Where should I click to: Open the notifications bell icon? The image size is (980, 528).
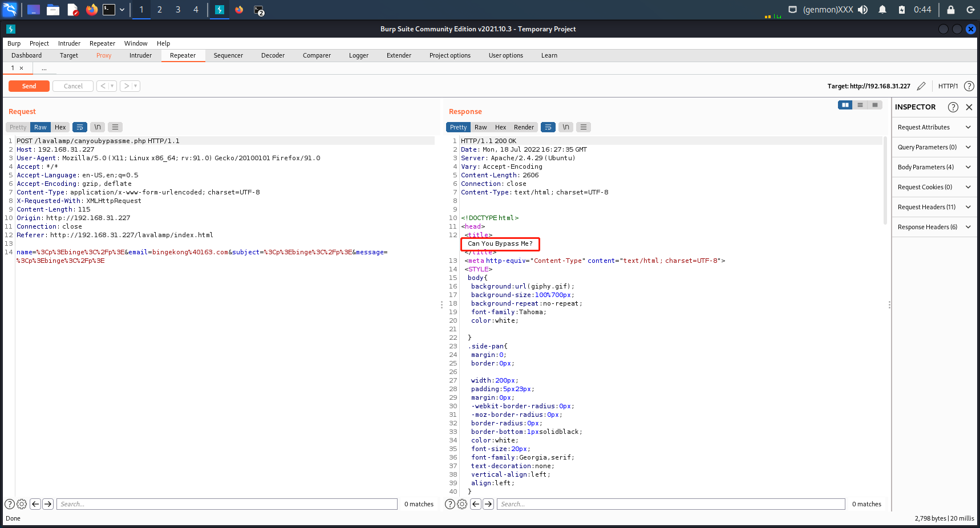coord(882,10)
